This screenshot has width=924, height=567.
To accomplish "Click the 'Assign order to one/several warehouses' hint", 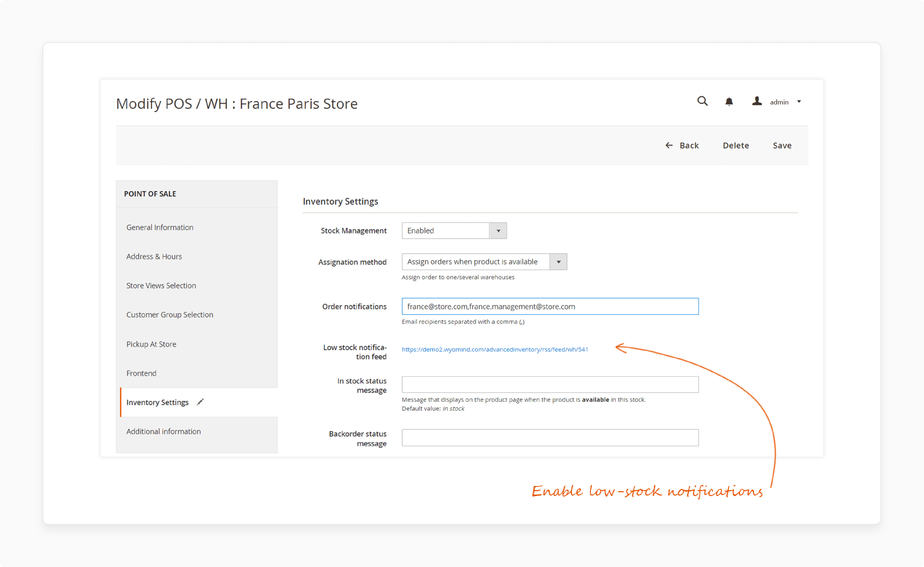I will coord(458,277).
